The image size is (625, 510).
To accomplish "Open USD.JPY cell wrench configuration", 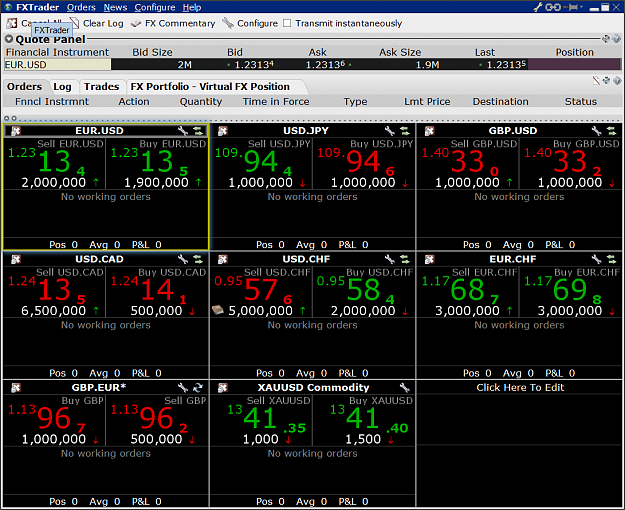I will pos(389,130).
